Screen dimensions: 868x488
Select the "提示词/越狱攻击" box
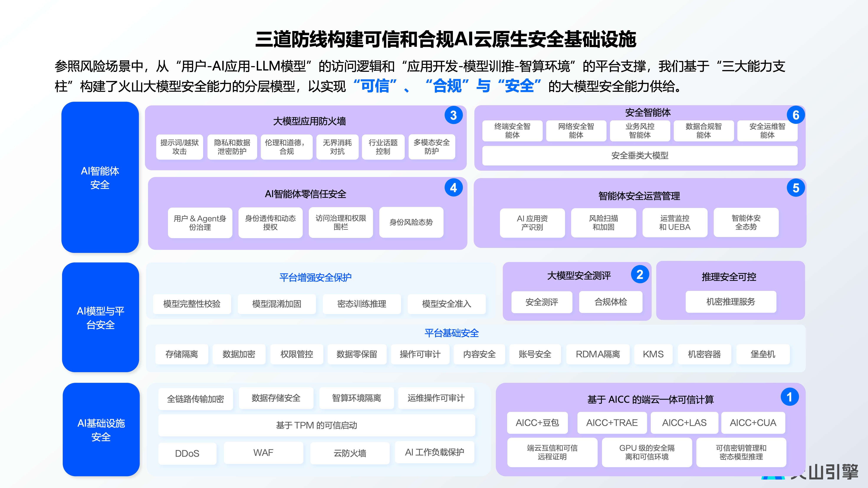coord(180,147)
